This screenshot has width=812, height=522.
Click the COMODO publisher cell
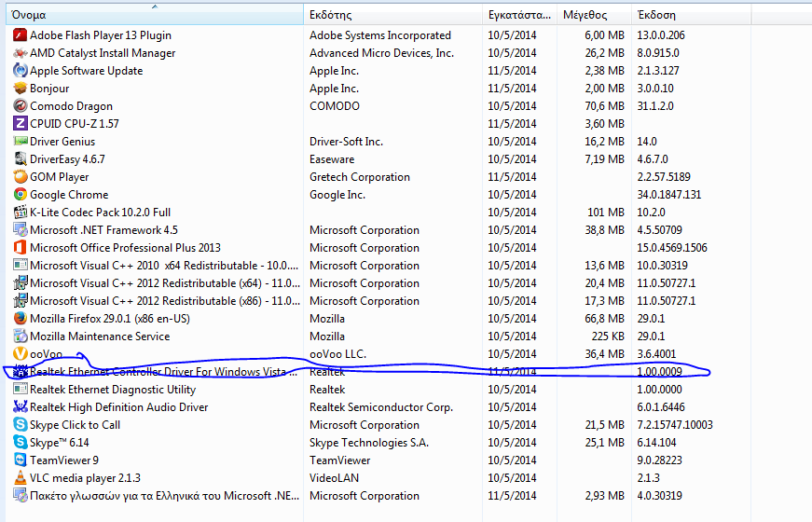click(334, 105)
